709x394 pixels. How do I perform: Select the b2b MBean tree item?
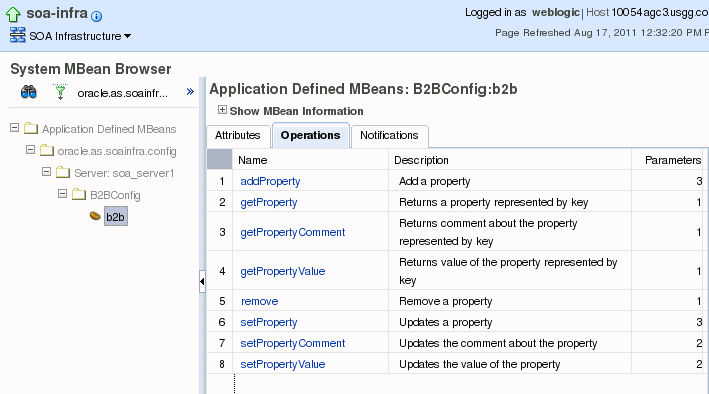click(x=115, y=217)
